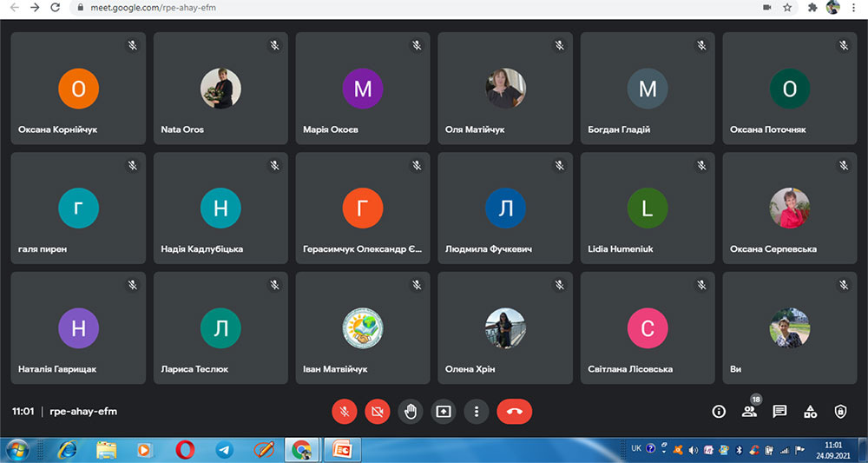Show everyone participants panel with 18 badge
Screen dimensions: 868x463
pyautogui.click(x=750, y=412)
